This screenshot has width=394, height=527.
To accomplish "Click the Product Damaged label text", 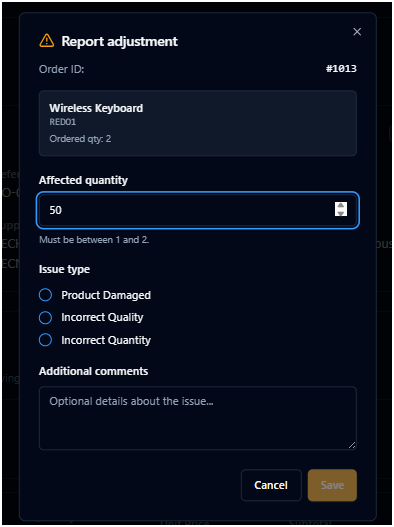I will (106, 295).
